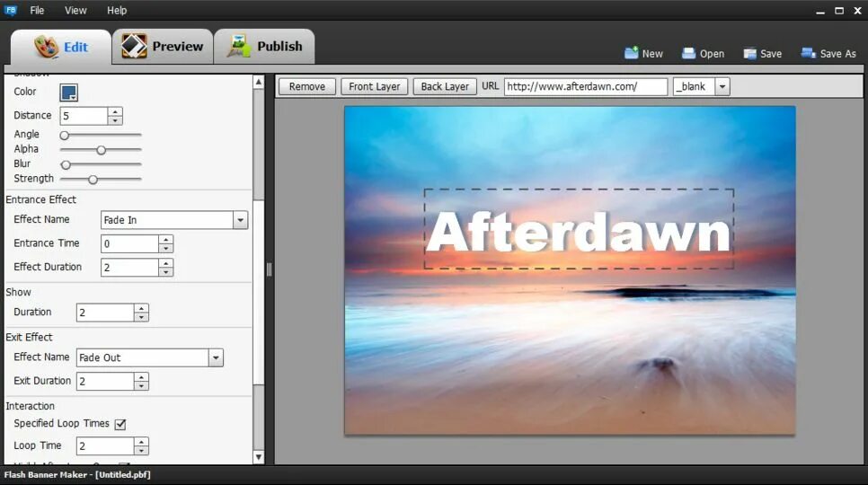The image size is (868, 485).
Task: Increase Entrance Time with up arrow
Action: click(x=166, y=240)
